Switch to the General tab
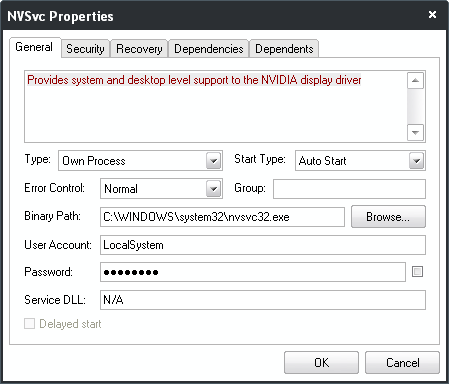This screenshot has height=384, width=449. [35, 47]
